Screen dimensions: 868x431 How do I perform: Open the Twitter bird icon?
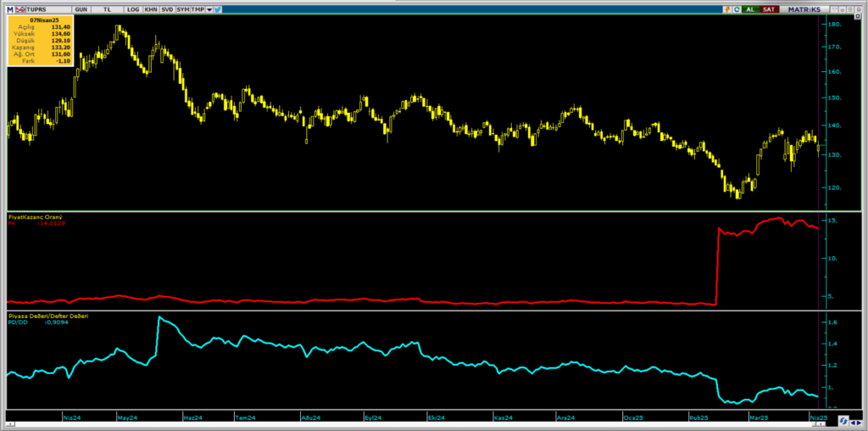coord(218,8)
